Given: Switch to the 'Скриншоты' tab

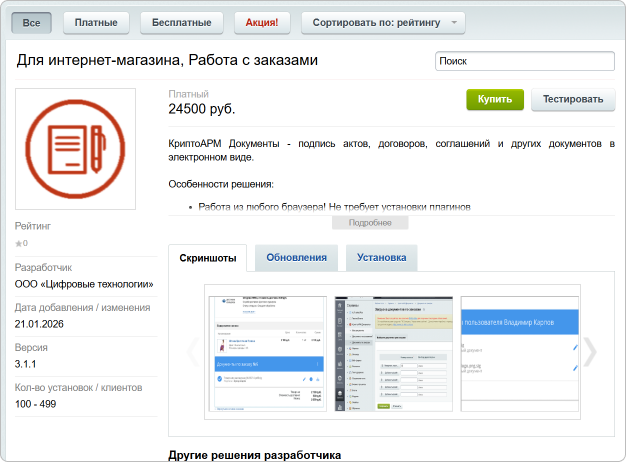Looking at the screenshot, I should coord(208,258).
